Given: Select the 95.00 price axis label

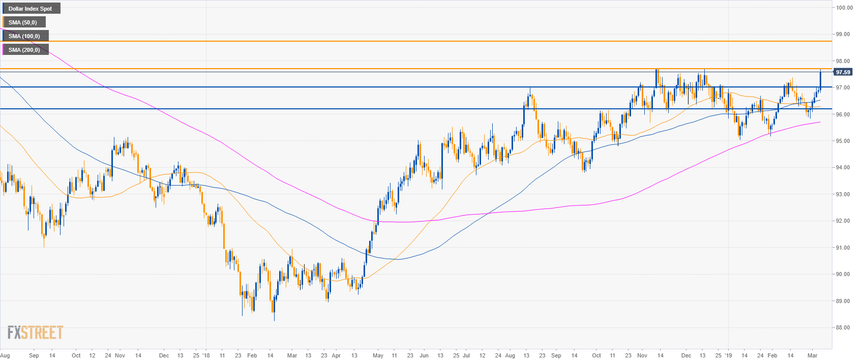Looking at the screenshot, I should [844, 141].
